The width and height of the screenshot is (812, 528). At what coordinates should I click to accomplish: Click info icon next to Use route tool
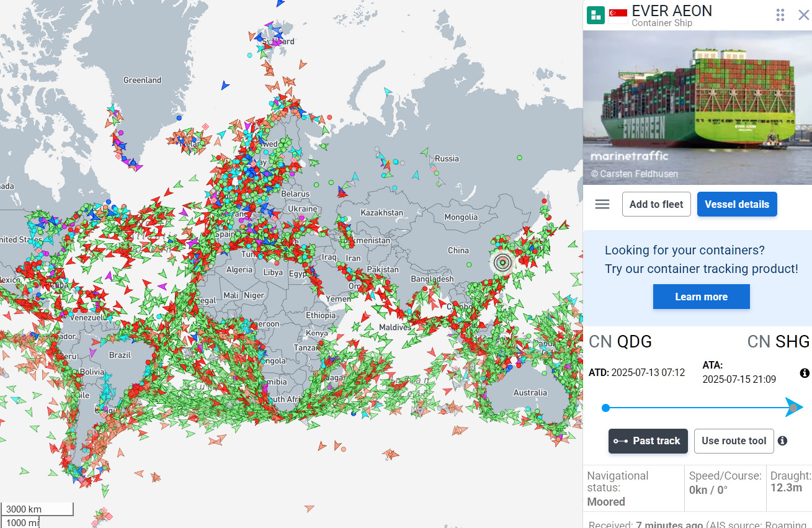coord(783,441)
